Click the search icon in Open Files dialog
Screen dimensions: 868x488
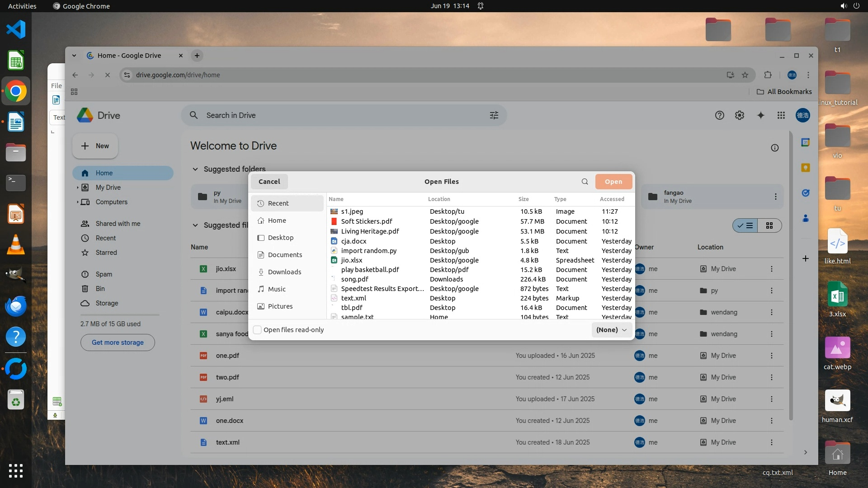[585, 182]
